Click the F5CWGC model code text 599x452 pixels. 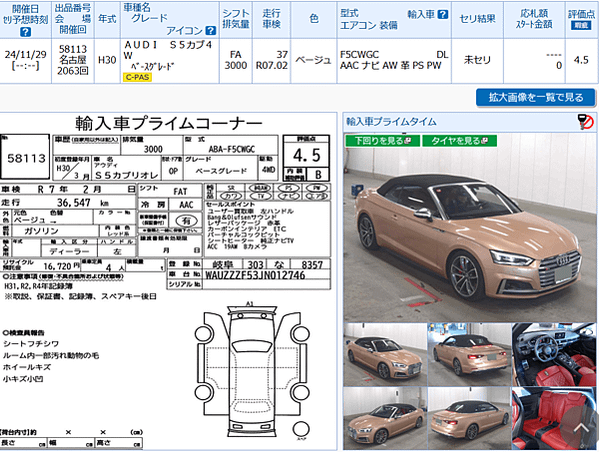pos(359,55)
